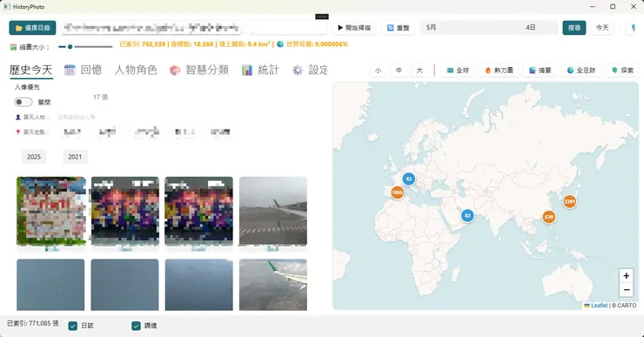Open the airplane on runway photo thumbnail
This screenshot has height=337, width=644.
[x=273, y=211]
